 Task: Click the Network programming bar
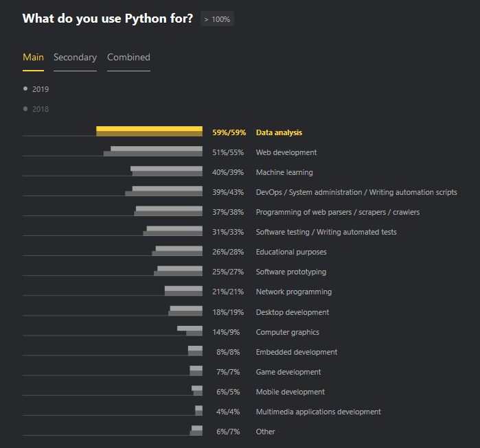tap(183, 290)
